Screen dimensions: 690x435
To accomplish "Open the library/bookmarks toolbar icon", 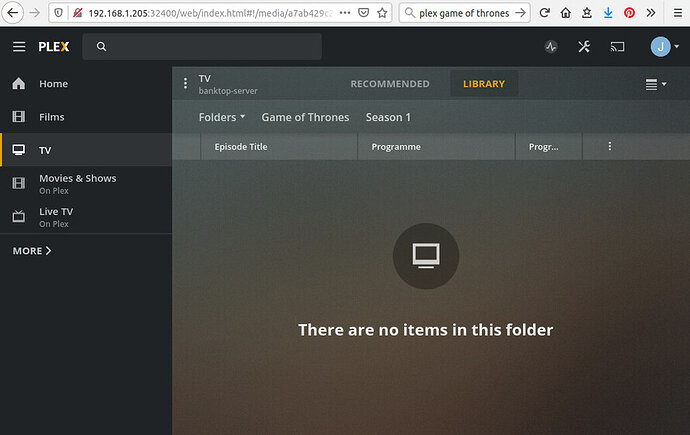I will point(587,13).
